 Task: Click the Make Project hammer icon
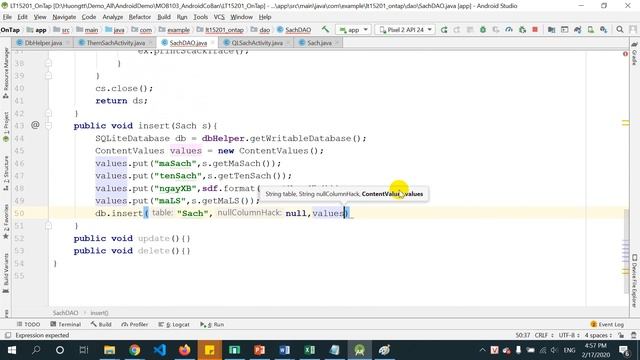pos(325,29)
